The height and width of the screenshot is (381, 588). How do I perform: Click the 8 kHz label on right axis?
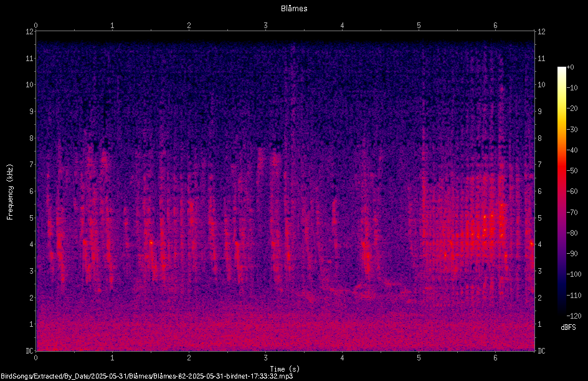coord(539,138)
